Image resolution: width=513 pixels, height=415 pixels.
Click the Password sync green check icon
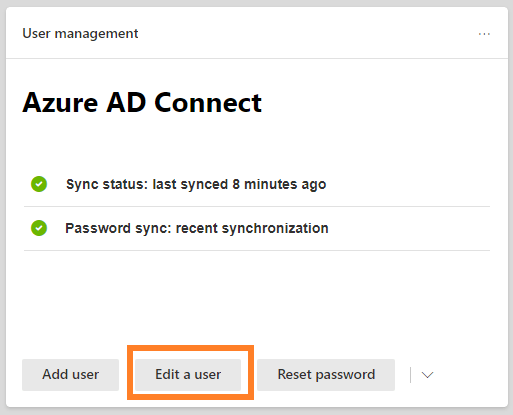click(39, 228)
